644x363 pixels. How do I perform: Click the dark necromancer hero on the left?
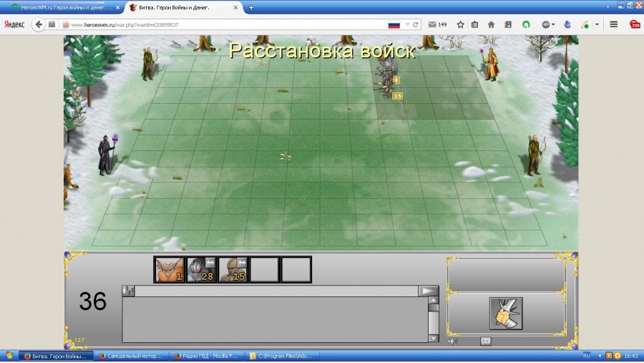click(107, 155)
